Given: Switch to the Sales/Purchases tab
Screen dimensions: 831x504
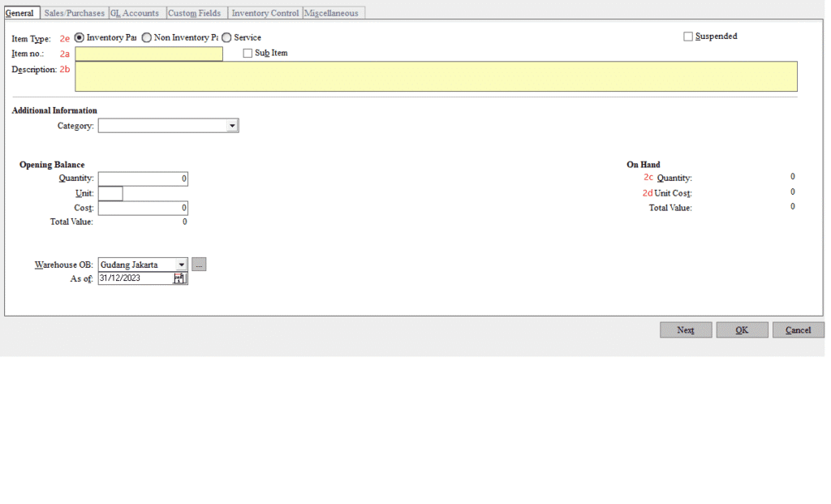Looking at the screenshot, I should pos(74,13).
